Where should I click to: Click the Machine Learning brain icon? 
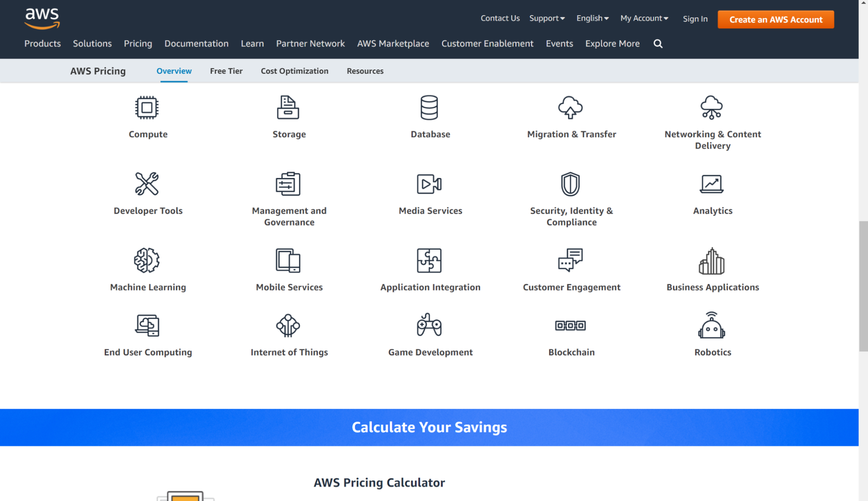(x=147, y=261)
